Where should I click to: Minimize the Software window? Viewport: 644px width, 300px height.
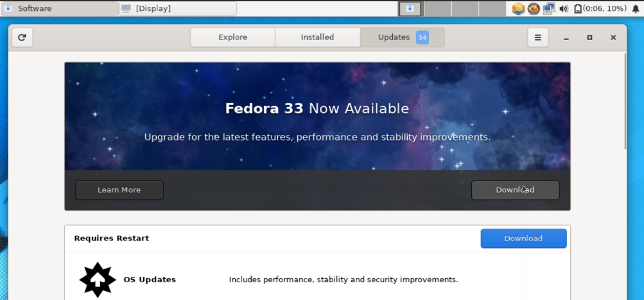tap(566, 38)
